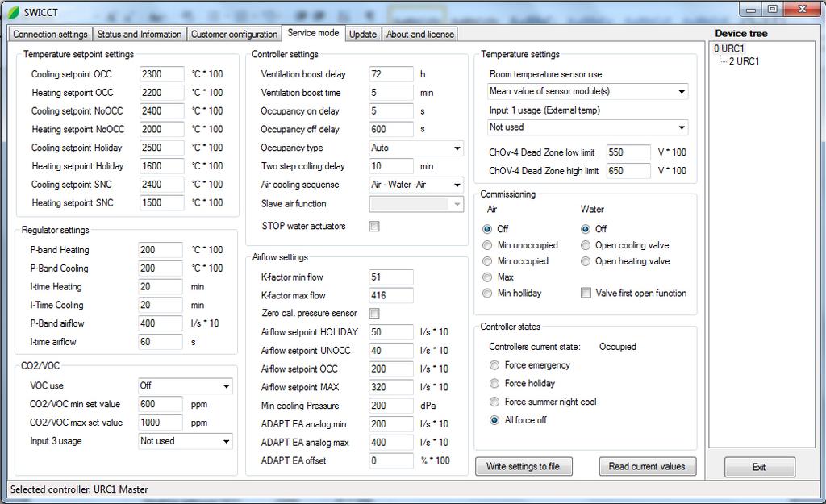Click Cooling setpoint NoOCC field
The image size is (826, 504).
(x=161, y=111)
